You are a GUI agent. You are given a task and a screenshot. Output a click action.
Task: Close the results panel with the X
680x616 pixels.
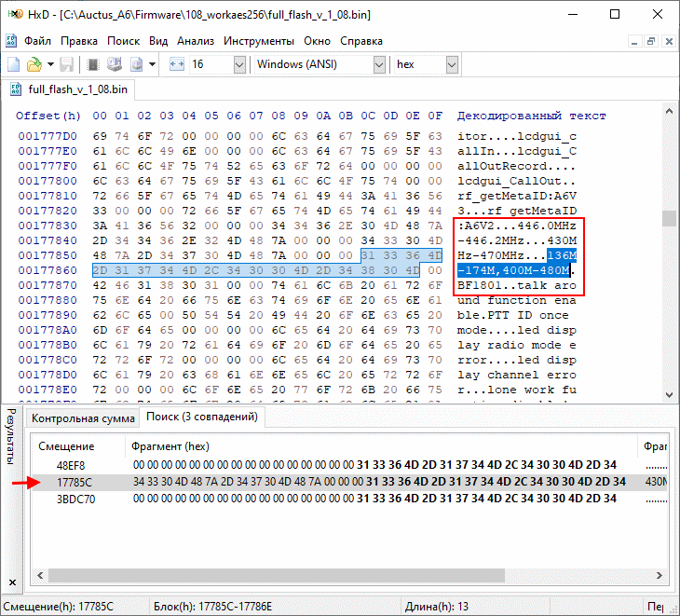pos(12,582)
